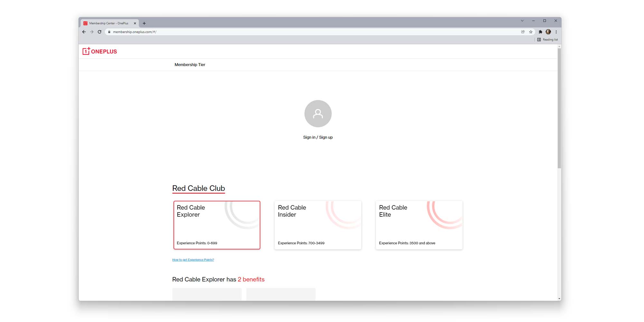This screenshot has width=644, height=322.
Task: Select the Red Cable Explorer card
Action: click(217, 225)
